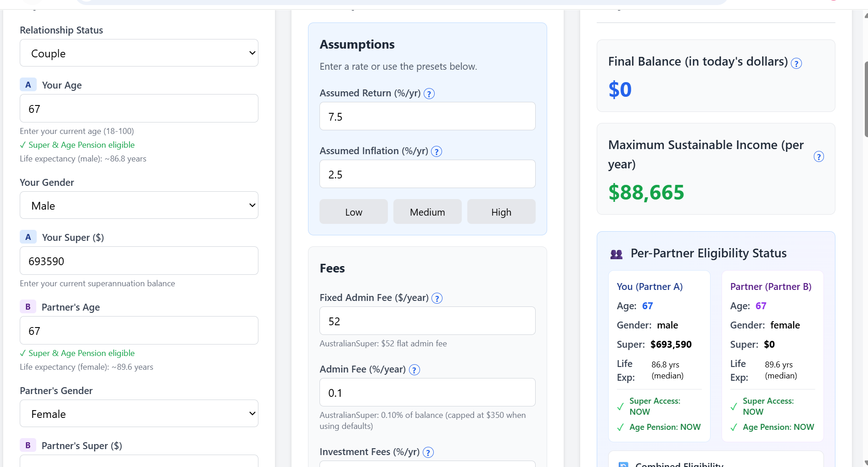This screenshot has height=467, width=868.
Task: Open Fixed Admin Fee help tooltip icon
Action: 437,298
